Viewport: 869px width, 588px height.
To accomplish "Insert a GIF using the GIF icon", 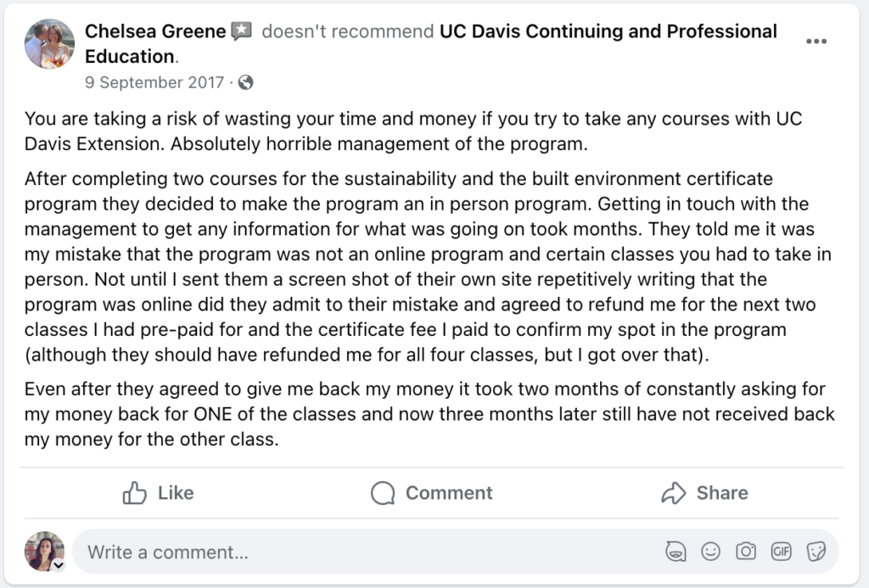I will point(782,551).
